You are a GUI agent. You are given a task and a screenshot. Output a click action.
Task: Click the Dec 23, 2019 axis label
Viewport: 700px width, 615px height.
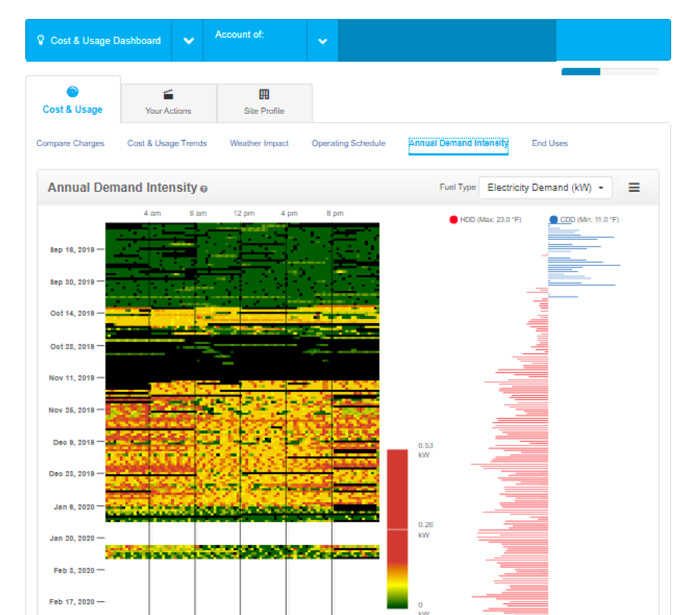coord(71,474)
